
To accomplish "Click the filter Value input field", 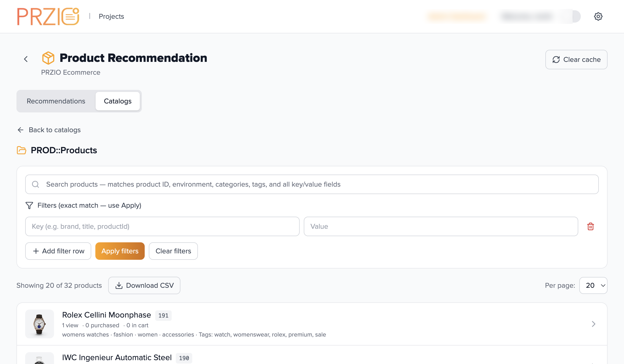I will (441, 226).
